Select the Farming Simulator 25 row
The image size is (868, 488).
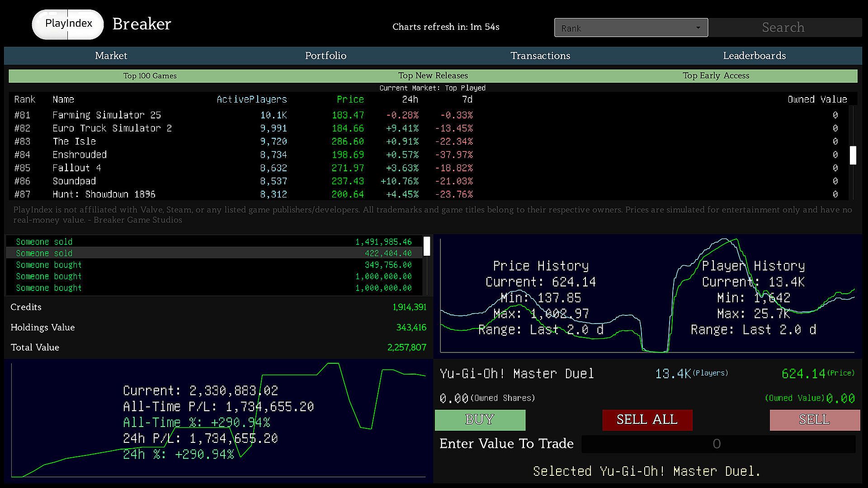click(429, 115)
